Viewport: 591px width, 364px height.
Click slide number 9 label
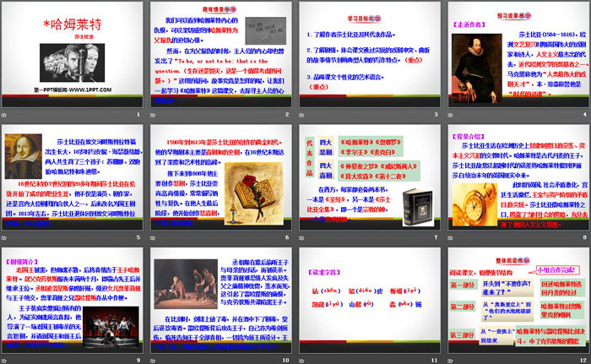(x=138, y=361)
